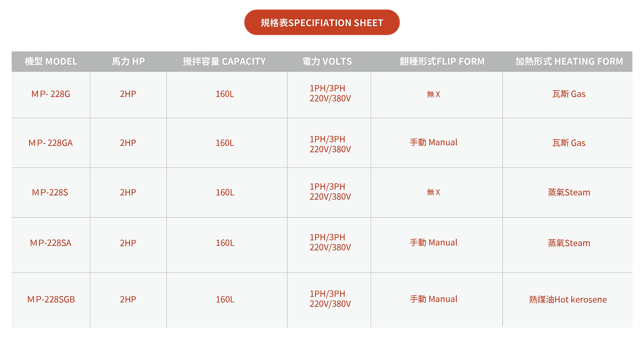Click the CAPACITY column header

(224, 61)
